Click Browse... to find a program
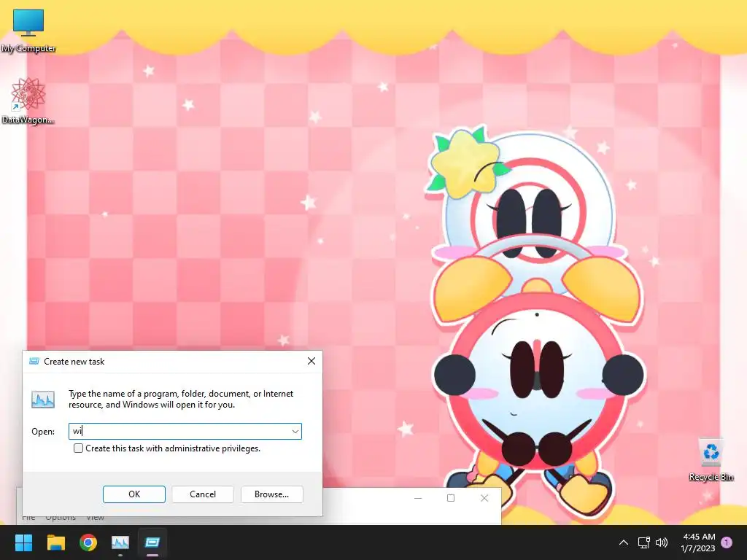This screenshot has height=560, width=747. click(271, 494)
